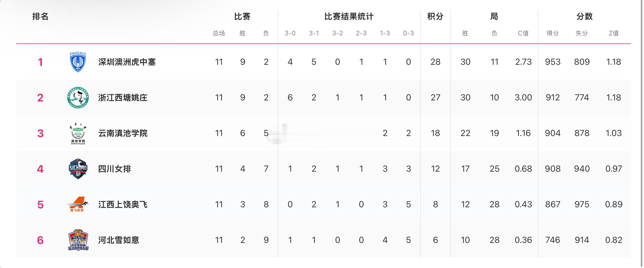Viewport: 644px width, 268px height.
Task: Click the Sichuan volleyball team badge
Action: click(x=78, y=169)
